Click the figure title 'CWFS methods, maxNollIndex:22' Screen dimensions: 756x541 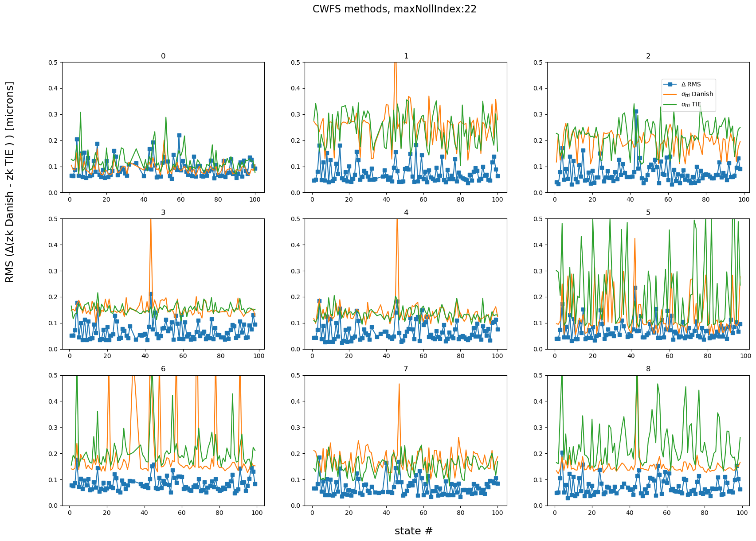click(394, 9)
